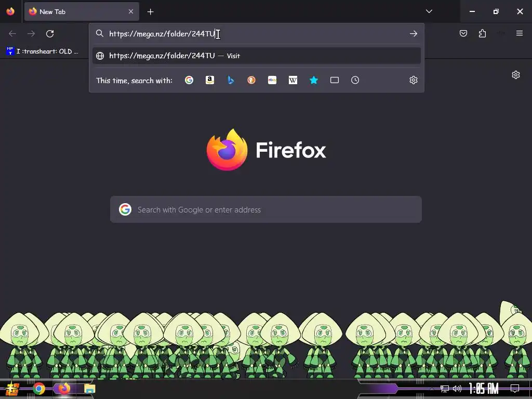The image size is (532, 399).
Task: Click the Firefox taskbar icon
Action: click(64, 389)
